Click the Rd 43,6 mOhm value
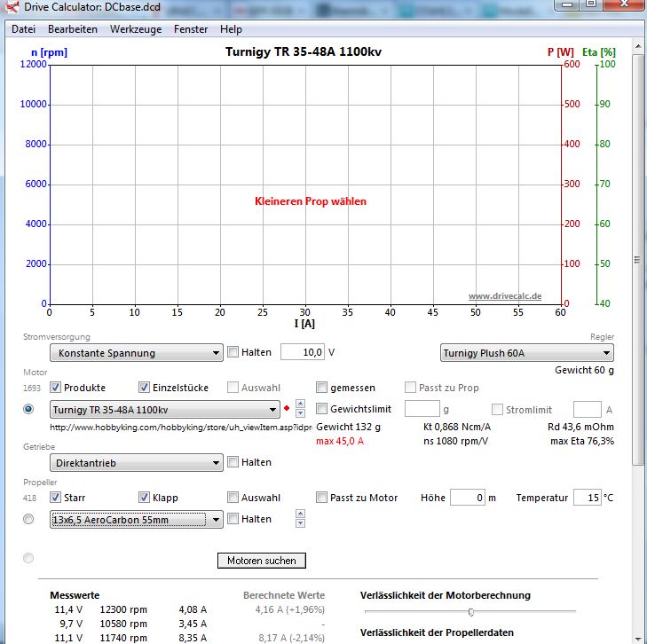The image size is (647, 644). [x=580, y=428]
